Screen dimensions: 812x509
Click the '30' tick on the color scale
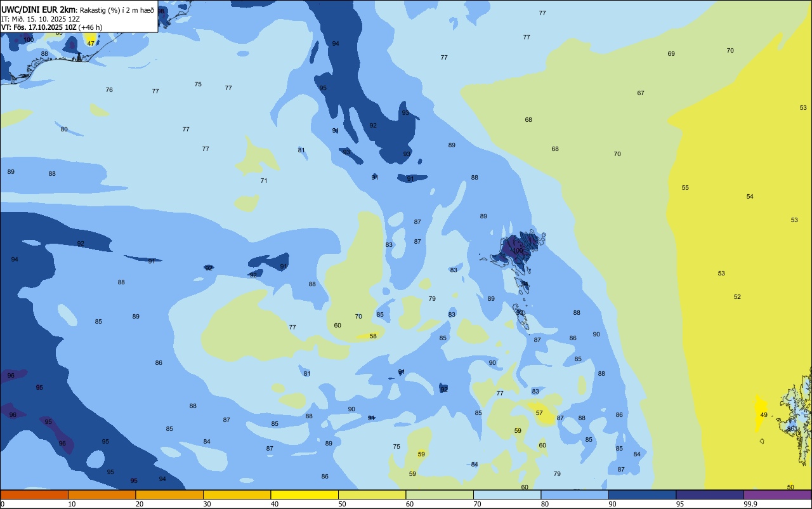pos(207,504)
